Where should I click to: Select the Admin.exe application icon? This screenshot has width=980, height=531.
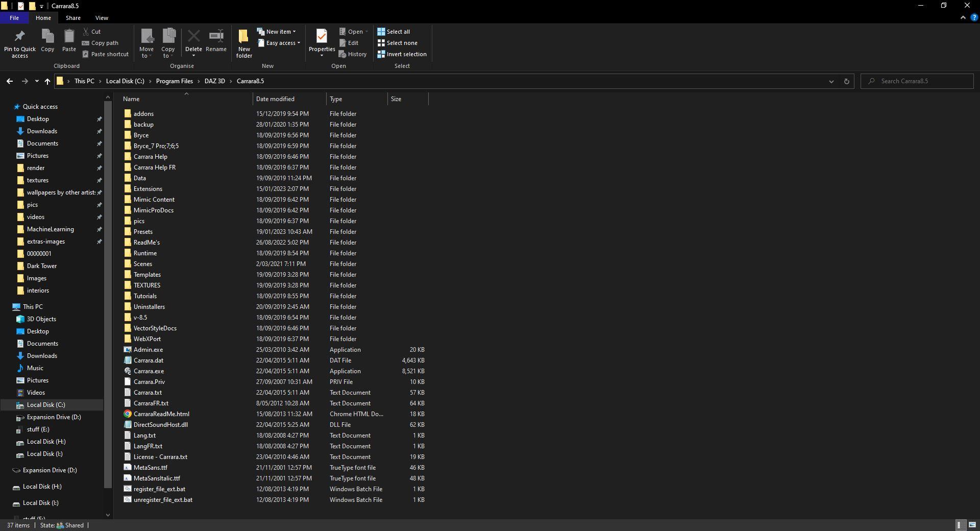pos(128,350)
